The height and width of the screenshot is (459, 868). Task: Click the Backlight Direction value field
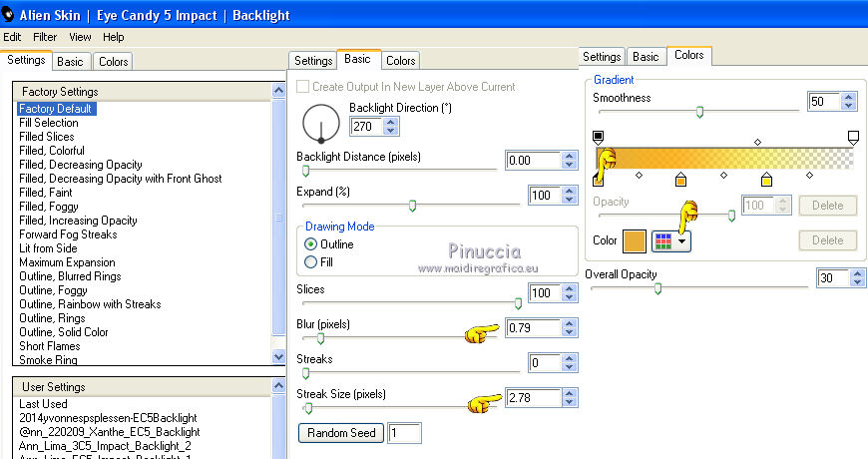366,127
